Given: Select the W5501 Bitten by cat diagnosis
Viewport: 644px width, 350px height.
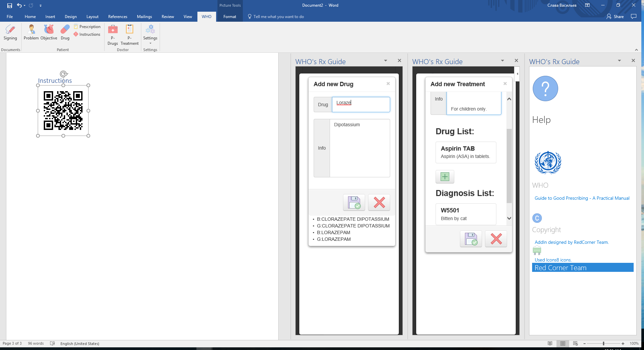Looking at the screenshot, I should click(466, 214).
